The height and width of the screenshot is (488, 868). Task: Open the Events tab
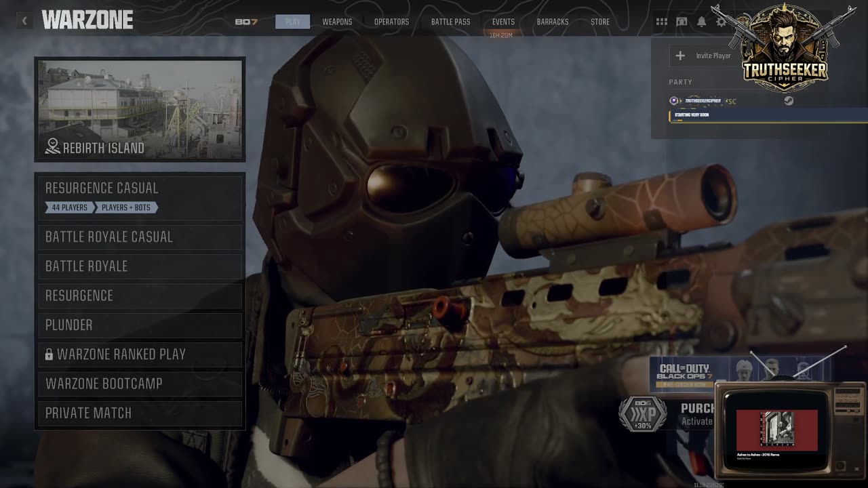503,22
